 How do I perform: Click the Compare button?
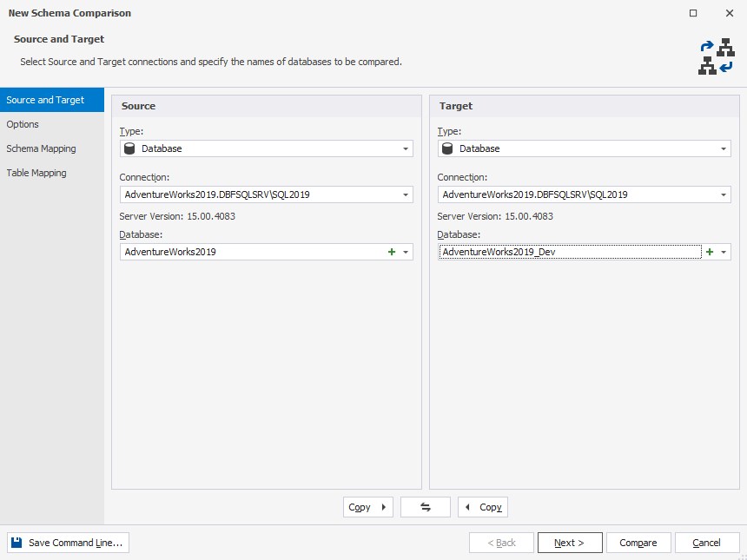(x=638, y=543)
